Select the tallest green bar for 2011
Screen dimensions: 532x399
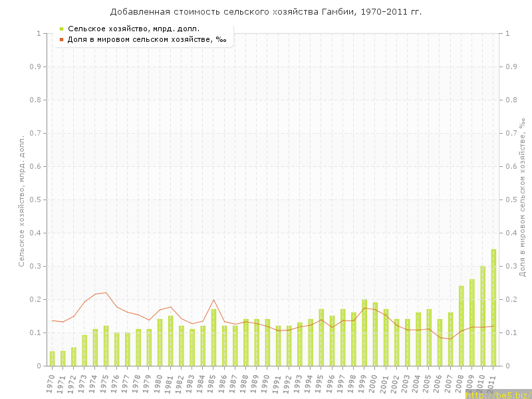pos(493,307)
